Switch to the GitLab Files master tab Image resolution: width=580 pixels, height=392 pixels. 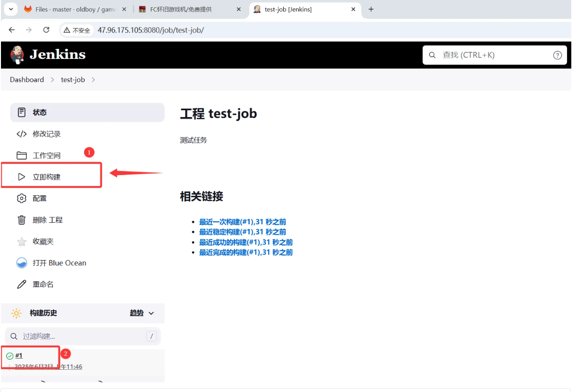tap(75, 9)
